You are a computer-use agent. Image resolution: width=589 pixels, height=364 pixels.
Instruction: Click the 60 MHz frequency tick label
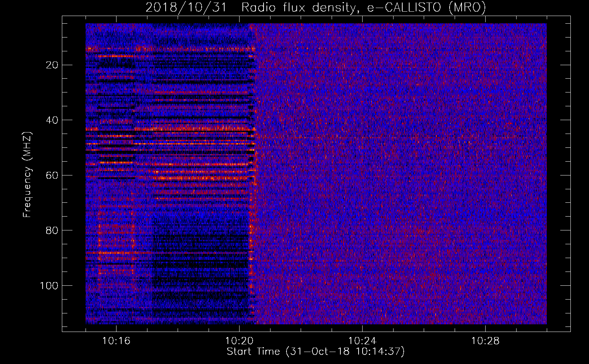[x=52, y=175]
